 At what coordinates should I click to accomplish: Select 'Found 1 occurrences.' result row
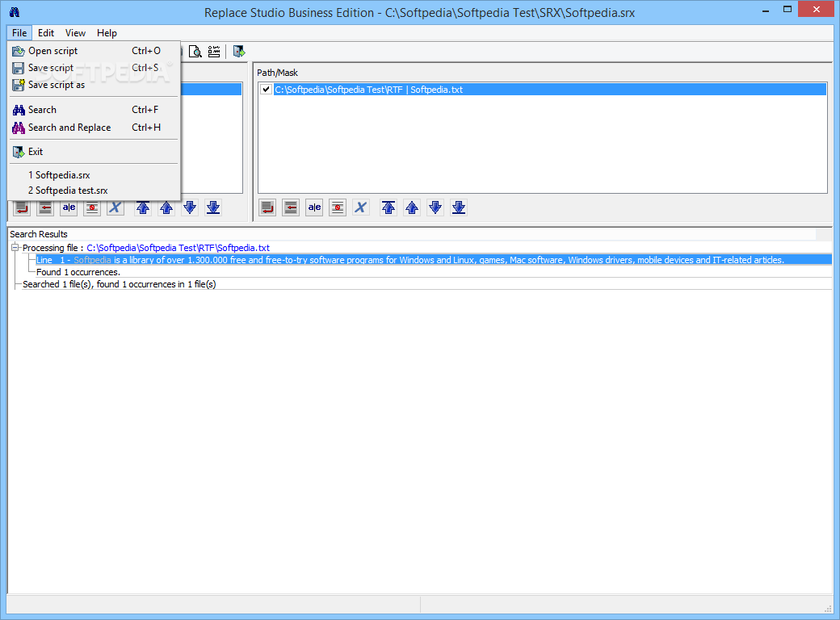click(x=78, y=272)
